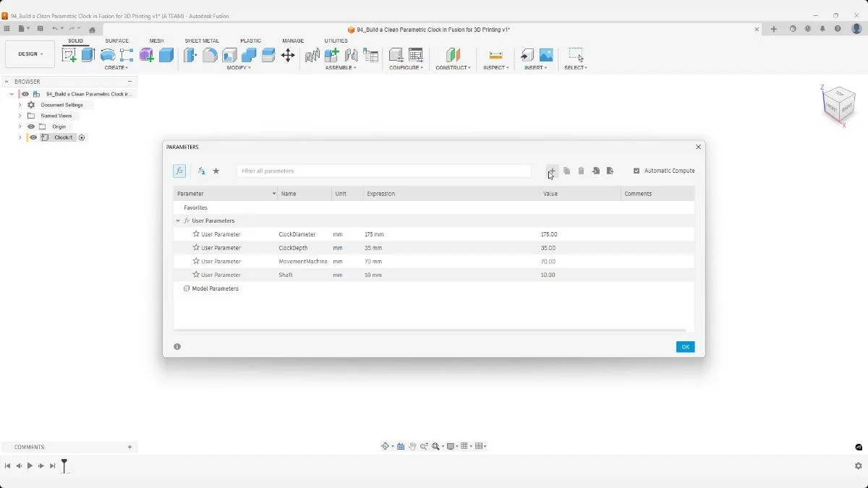The image size is (868, 488).
Task: Click the export parameters icon
Action: [610, 171]
